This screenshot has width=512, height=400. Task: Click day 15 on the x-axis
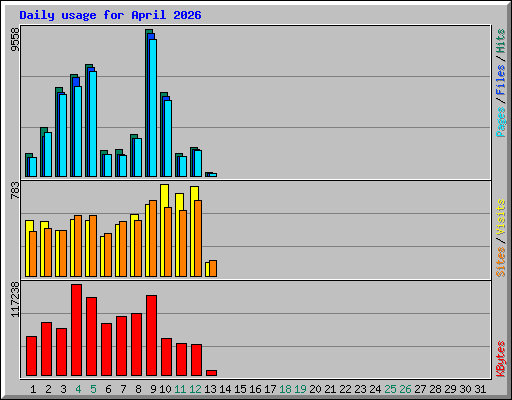pyautogui.click(x=240, y=389)
